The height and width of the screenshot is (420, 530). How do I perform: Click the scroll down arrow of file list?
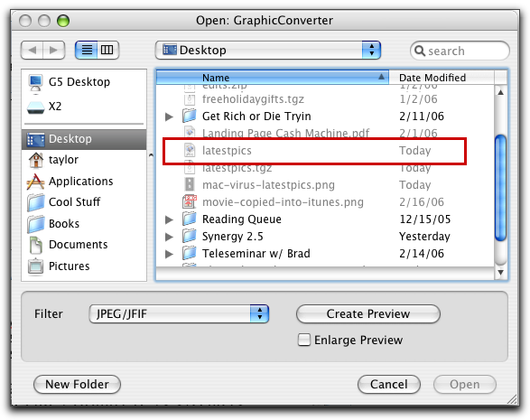tap(500, 273)
